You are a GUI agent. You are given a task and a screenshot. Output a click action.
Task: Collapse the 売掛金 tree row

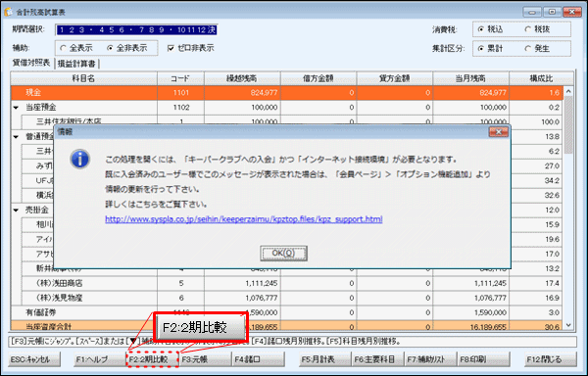pyautogui.click(x=16, y=211)
